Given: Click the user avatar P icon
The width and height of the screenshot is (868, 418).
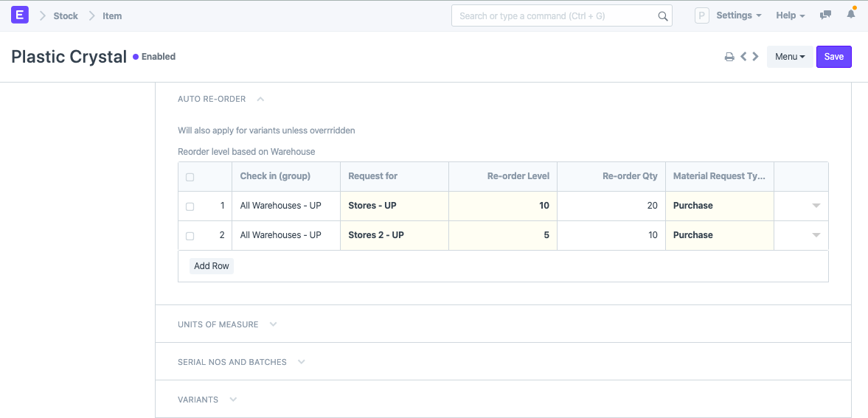Looking at the screenshot, I should tap(701, 15).
